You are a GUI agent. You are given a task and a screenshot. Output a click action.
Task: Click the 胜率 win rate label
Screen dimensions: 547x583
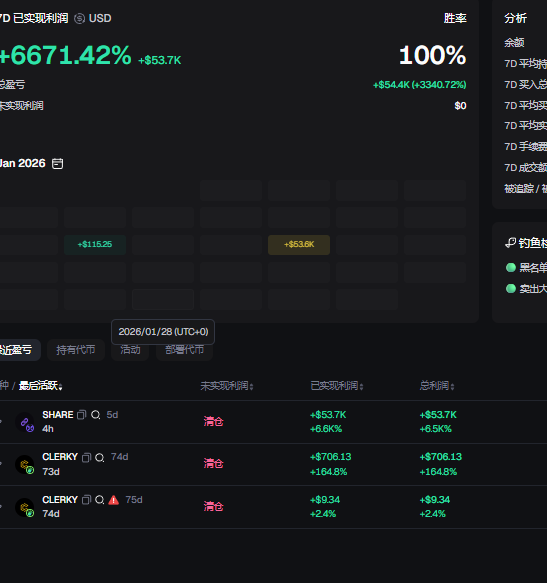pos(455,19)
